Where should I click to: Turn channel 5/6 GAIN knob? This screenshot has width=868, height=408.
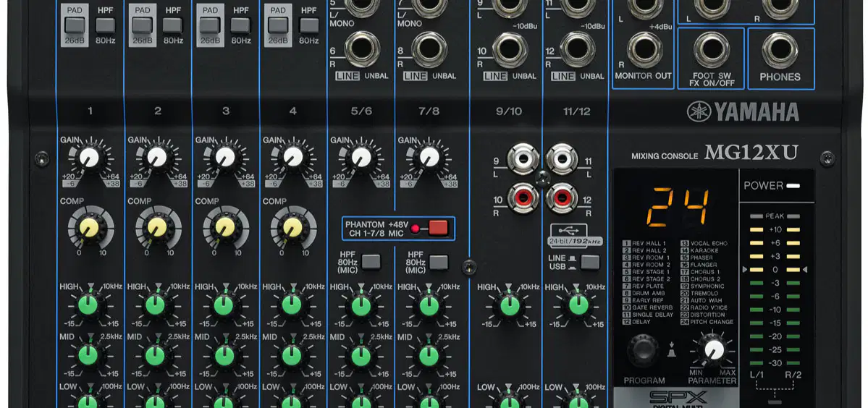tap(361, 158)
